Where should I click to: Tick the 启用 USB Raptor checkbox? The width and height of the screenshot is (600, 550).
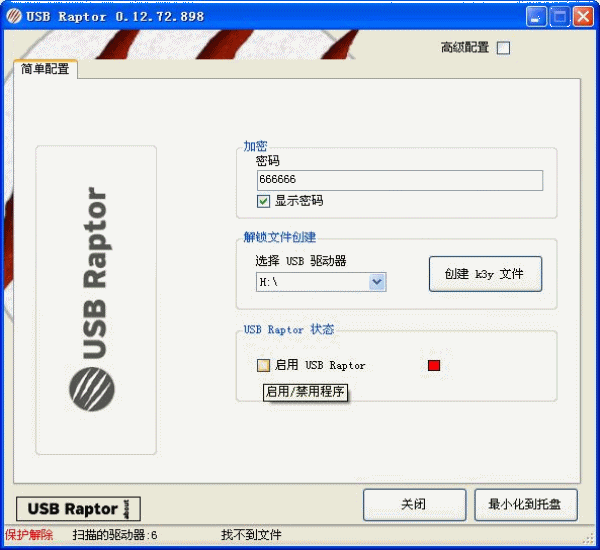point(263,365)
